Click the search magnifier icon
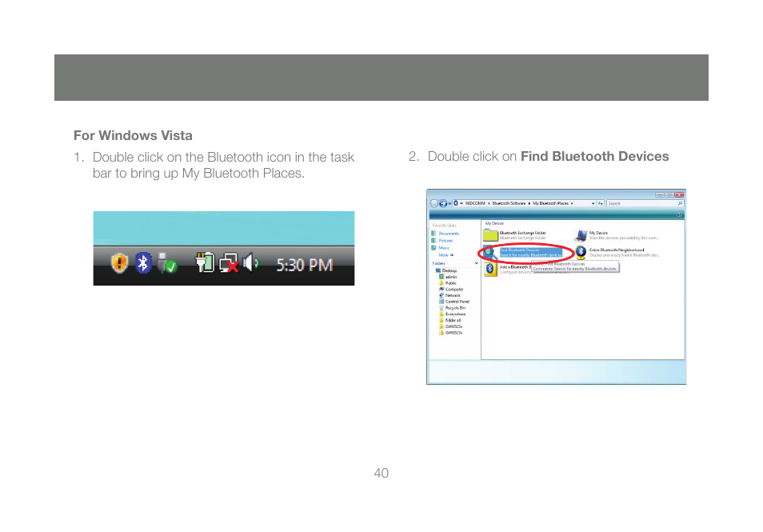The height and width of the screenshot is (532, 763). [680, 203]
